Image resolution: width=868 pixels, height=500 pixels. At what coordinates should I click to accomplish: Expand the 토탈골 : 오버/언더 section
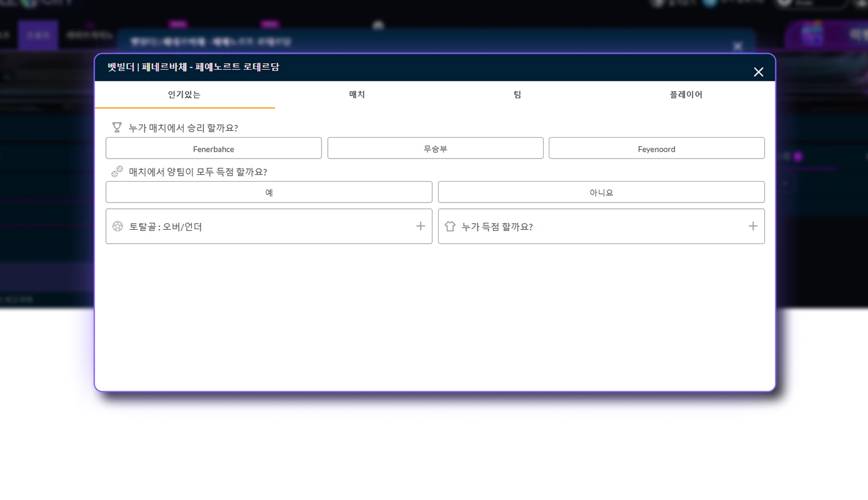[269, 226]
